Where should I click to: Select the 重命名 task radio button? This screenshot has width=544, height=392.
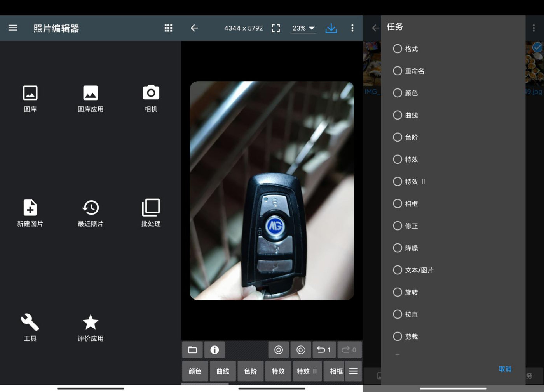[x=398, y=71]
